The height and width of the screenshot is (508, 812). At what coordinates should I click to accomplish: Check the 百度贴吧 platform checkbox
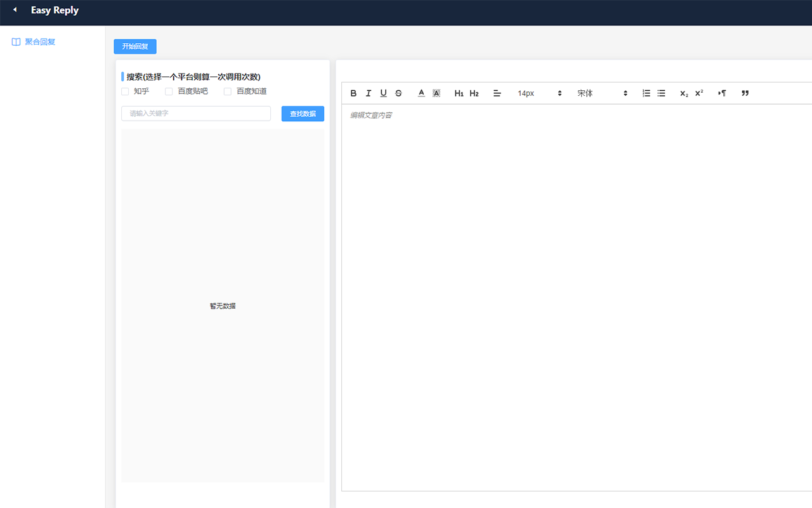pos(169,91)
